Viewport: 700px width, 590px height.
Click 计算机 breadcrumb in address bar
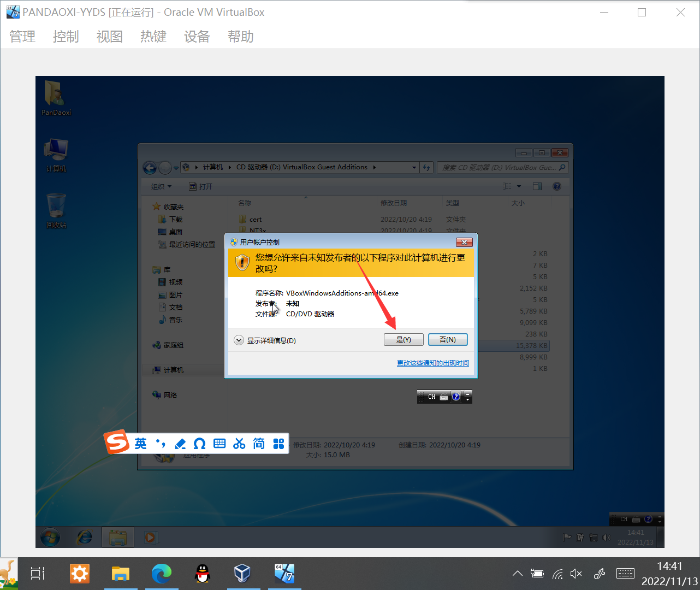(213, 167)
